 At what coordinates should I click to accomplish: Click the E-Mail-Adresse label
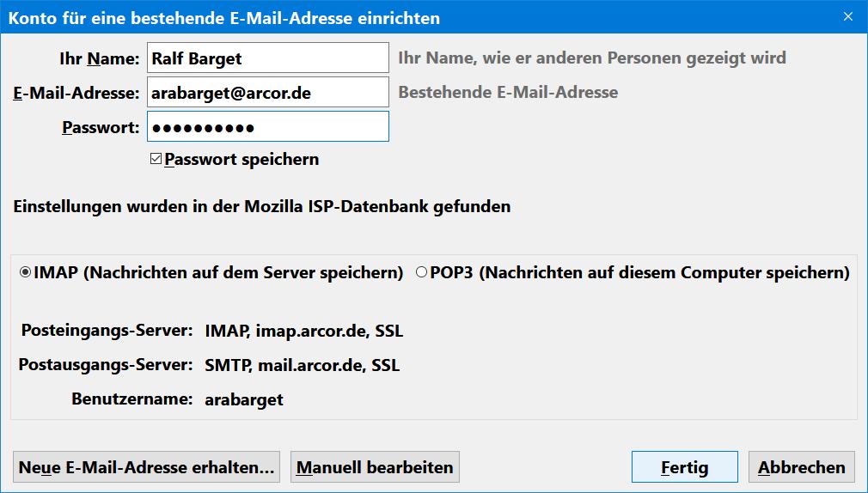tap(76, 93)
